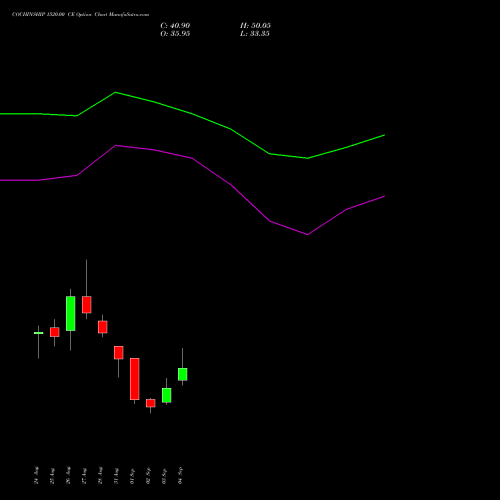Click the '03 Sep' date label

[164, 476]
